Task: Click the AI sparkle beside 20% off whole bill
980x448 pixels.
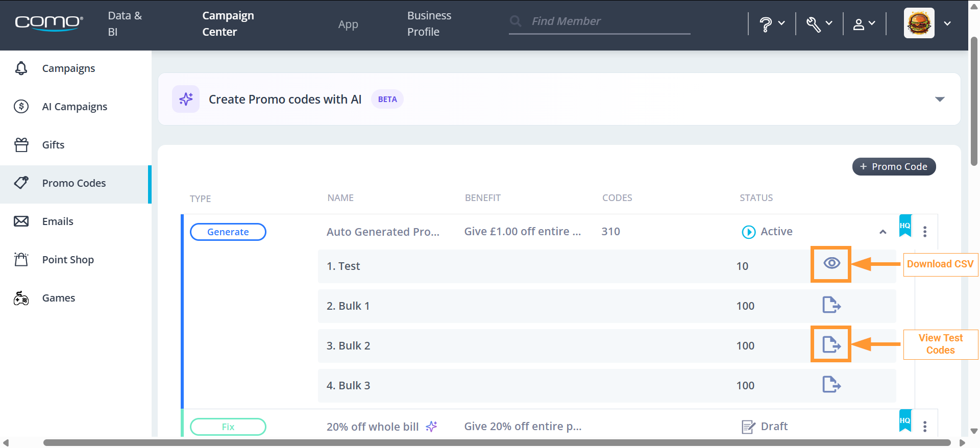Action: 432,426
